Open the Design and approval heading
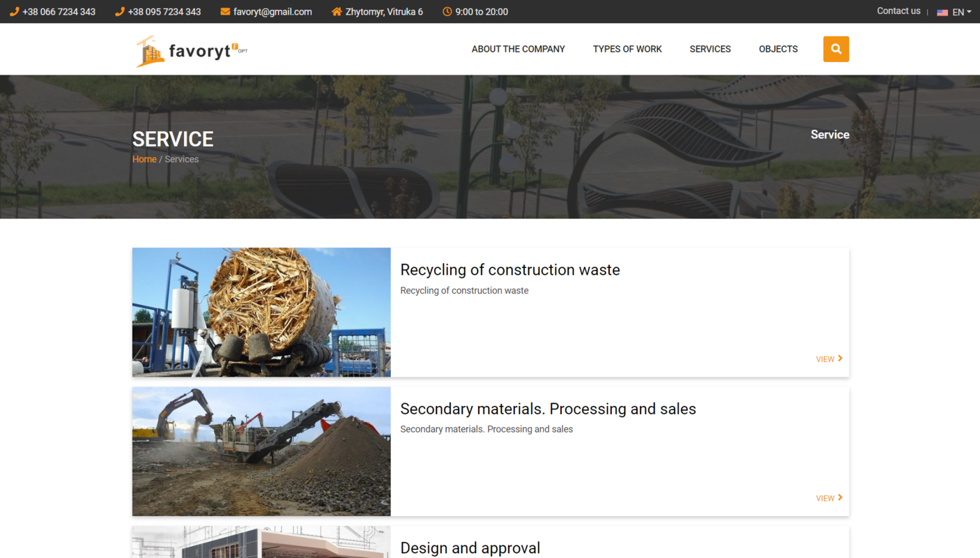The image size is (980, 558). [470, 548]
